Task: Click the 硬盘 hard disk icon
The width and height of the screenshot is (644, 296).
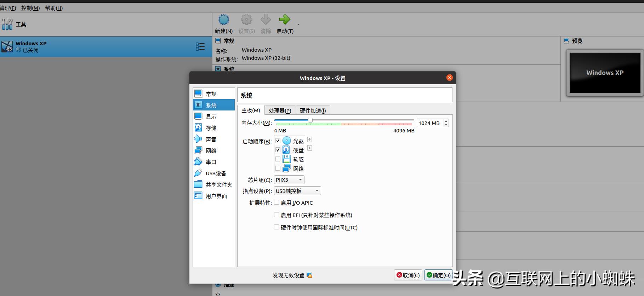Action: [286, 150]
